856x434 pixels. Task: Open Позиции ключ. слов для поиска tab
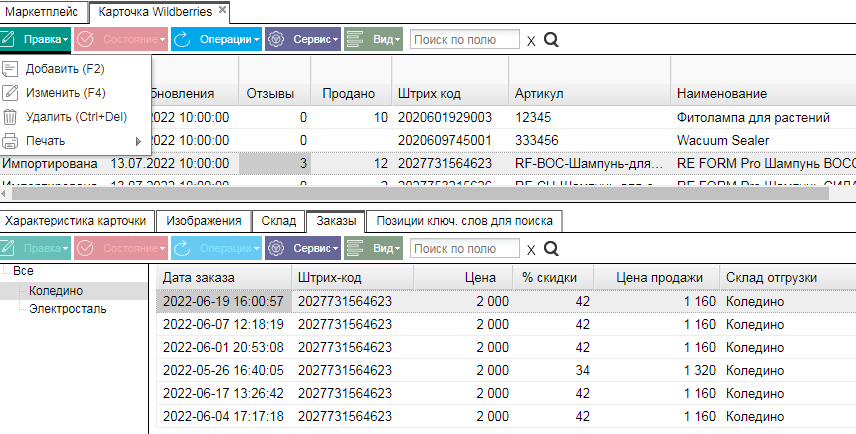tap(465, 221)
